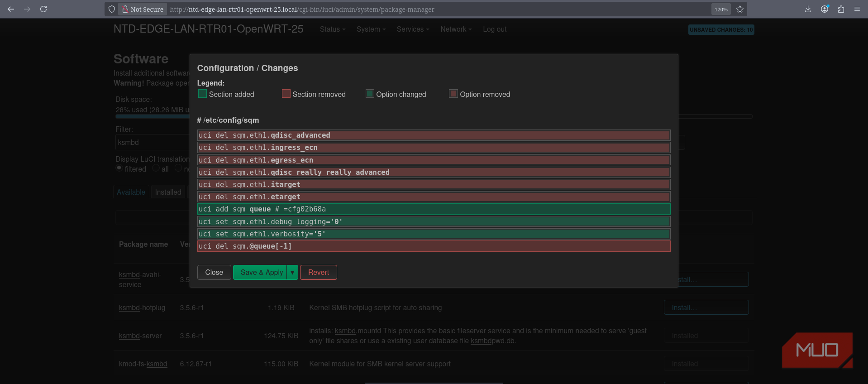Screen dimensions: 868x384
Task: Open the extensions puzzle icon
Action: (841, 9)
